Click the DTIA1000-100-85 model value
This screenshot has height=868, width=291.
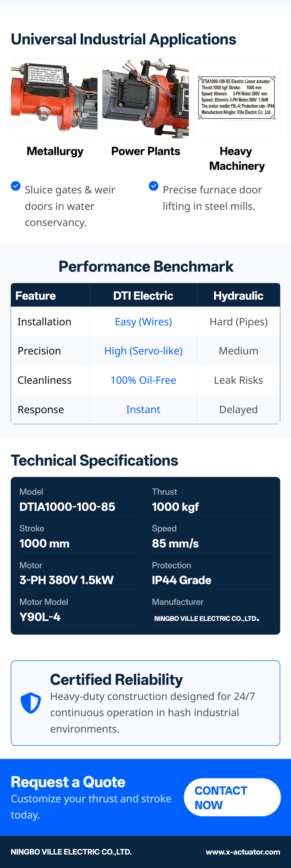pos(67,507)
